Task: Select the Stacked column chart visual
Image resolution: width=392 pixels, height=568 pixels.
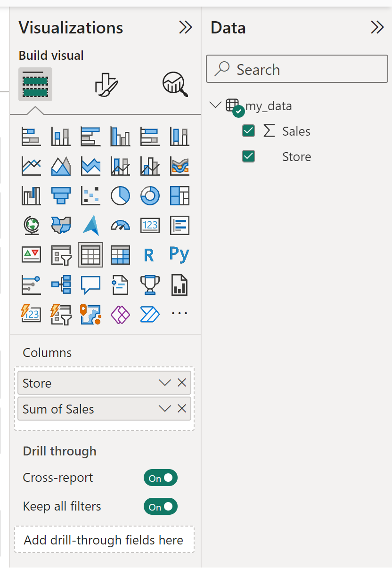Action: click(61, 137)
